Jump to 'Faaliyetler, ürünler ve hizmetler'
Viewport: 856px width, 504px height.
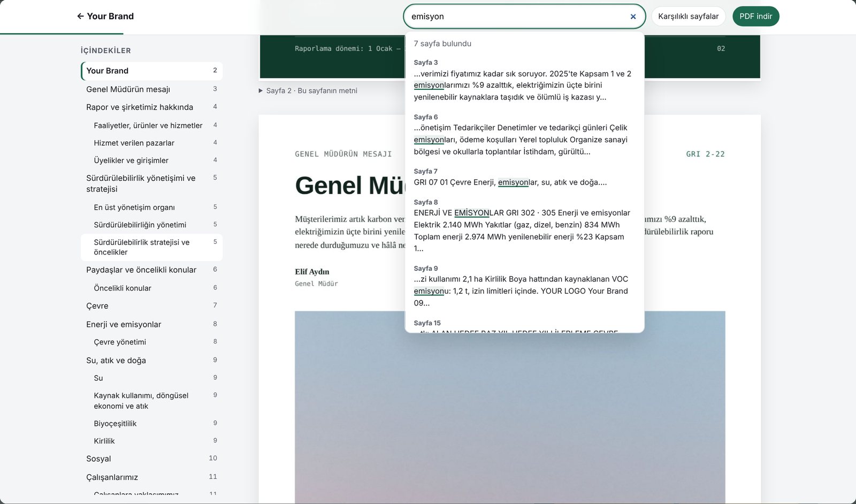[x=152, y=125]
